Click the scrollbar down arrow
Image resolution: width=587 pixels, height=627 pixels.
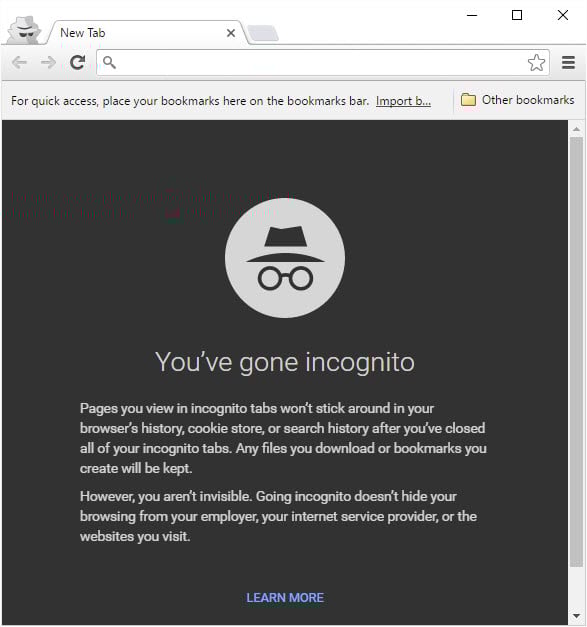click(x=576, y=615)
